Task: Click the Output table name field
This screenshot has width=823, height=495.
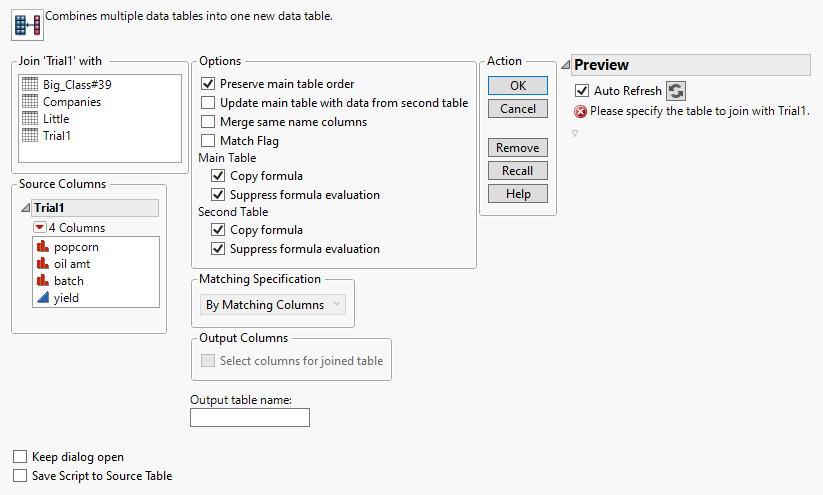Action: click(x=250, y=417)
